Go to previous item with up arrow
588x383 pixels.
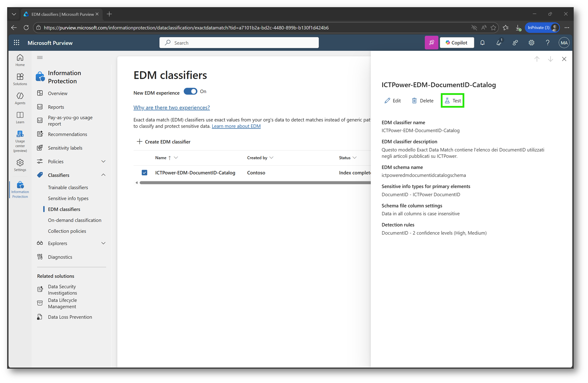coord(537,59)
